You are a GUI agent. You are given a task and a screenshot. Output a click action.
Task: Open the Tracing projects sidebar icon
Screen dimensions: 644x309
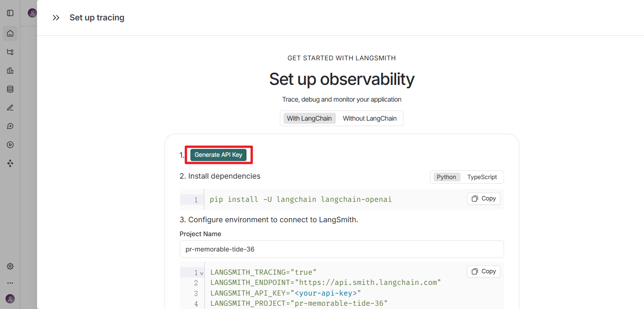(10, 52)
